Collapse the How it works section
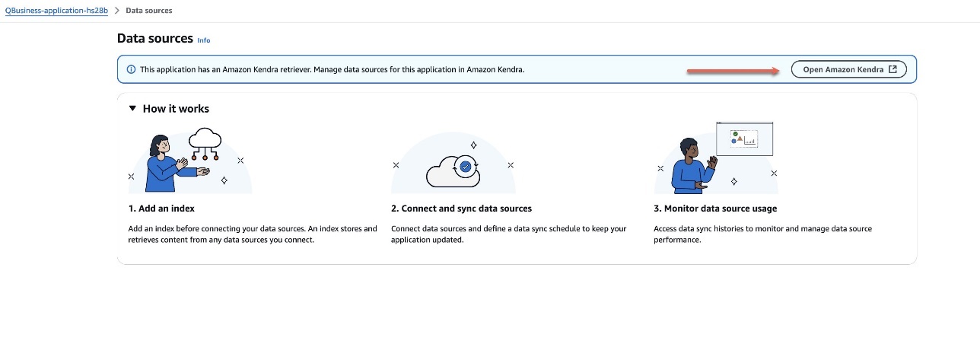Screen dimensions: 980x344 point(134,109)
